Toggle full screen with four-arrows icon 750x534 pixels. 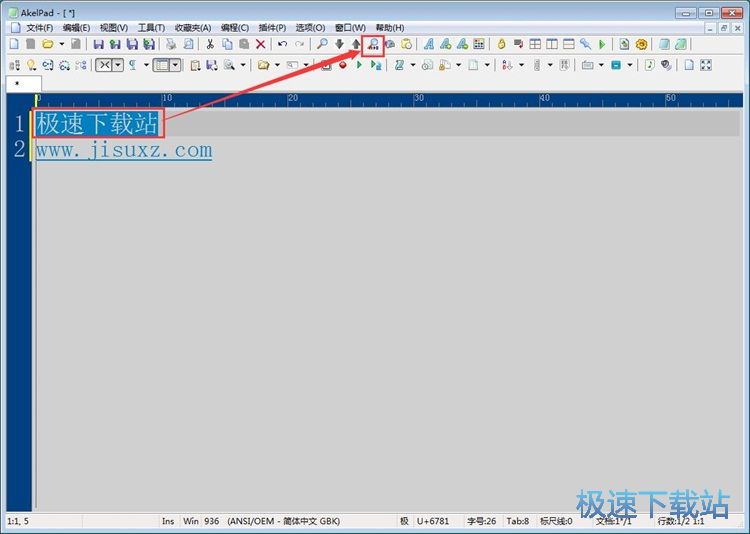point(706,65)
